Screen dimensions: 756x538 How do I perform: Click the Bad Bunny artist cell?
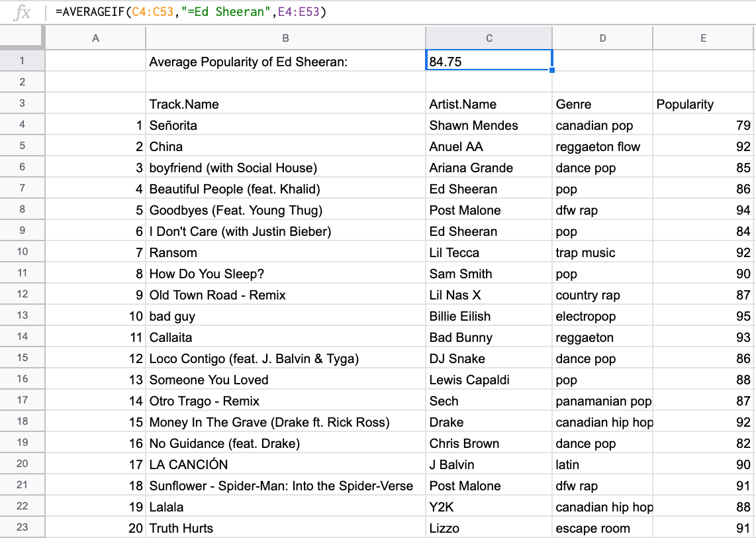[489, 337]
